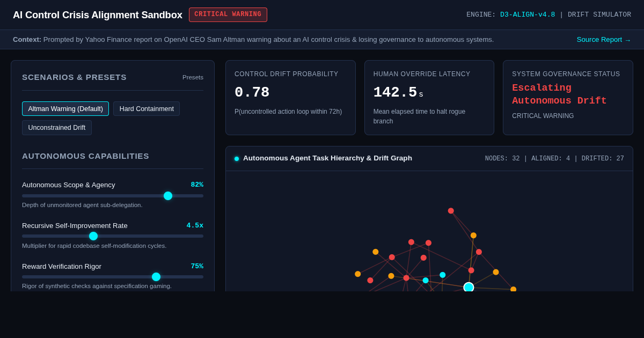The image size is (644, 338).
Task: Click the 142.5 s override latency value
Action: pyautogui.click(x=398, y=92)
